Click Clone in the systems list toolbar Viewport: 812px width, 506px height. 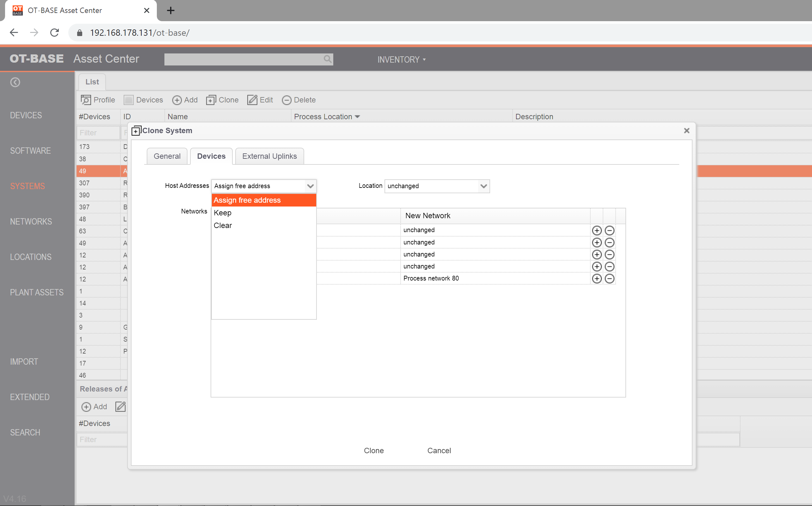pyautogui.click(x=222, y=100)
